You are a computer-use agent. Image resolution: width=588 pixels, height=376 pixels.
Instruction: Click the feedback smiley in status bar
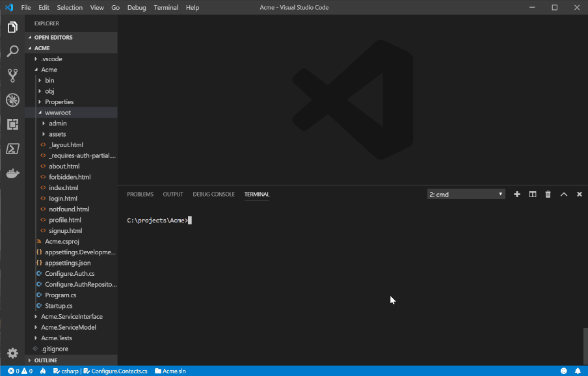(x=564, y=371)
